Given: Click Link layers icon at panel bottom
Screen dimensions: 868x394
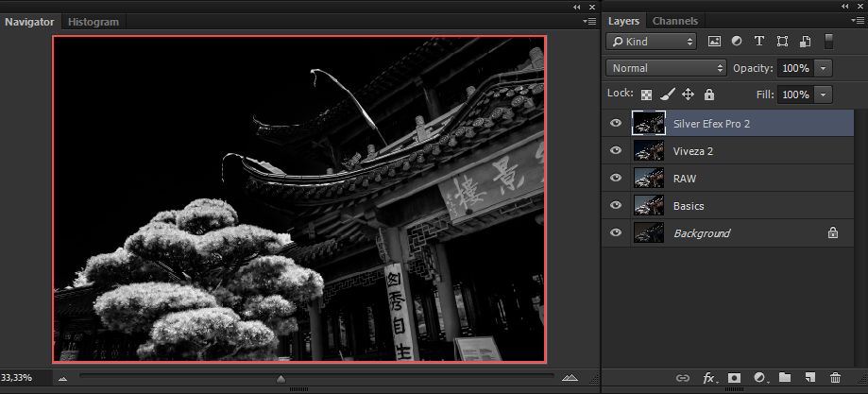Looking at the screenshot, I should pos(683,378).
